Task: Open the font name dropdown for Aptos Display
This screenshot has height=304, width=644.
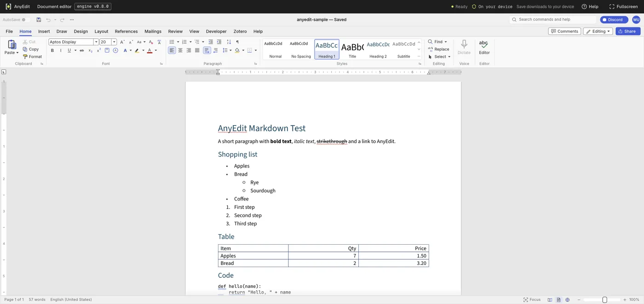Action: [x=96, y=42]
